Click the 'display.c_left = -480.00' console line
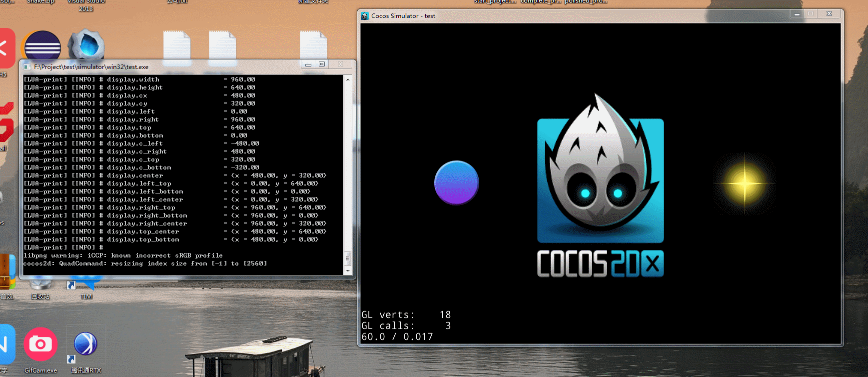The height and width of the screenshot is (377, 868). coord(141,143)
